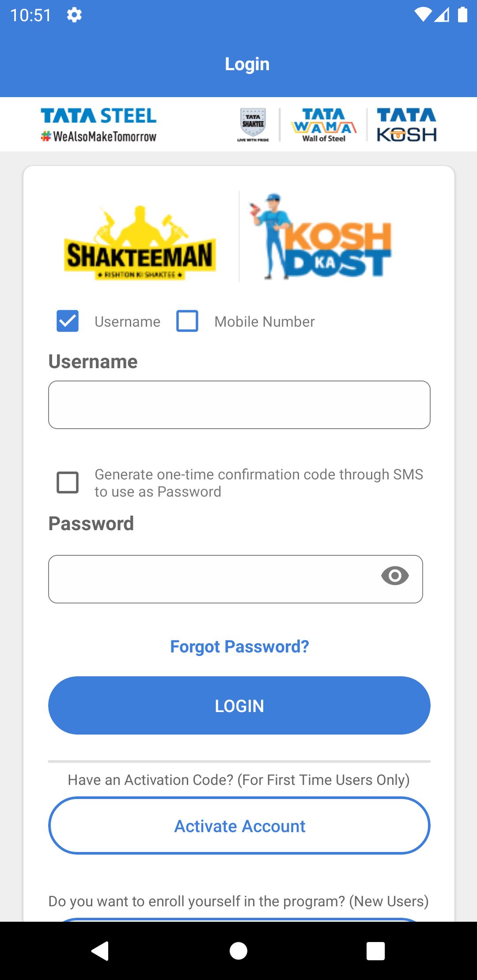Tap the Activate Account button
The height and width of the screenshot is (980, 477).
tap(239, 825)
